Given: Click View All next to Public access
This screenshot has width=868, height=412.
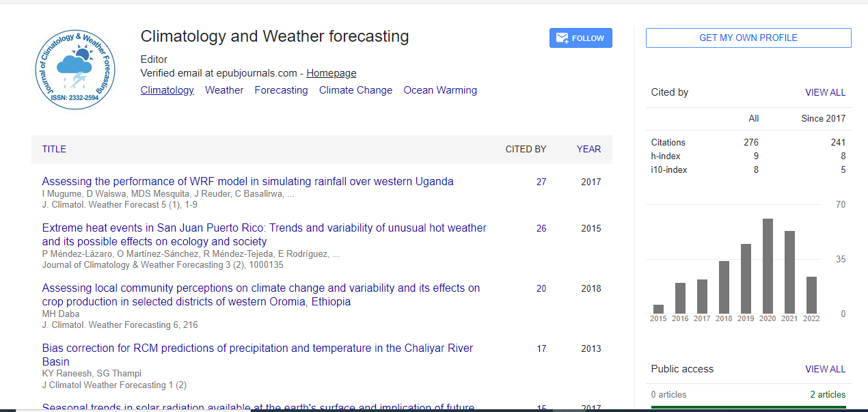Looking at the screenshot, I should 825,369.
